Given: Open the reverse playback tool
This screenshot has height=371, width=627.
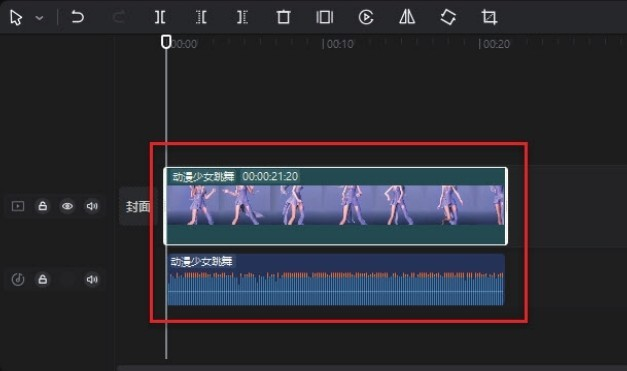Looking at the screenshot, I should pyautogui.click(x=366, y=17).
